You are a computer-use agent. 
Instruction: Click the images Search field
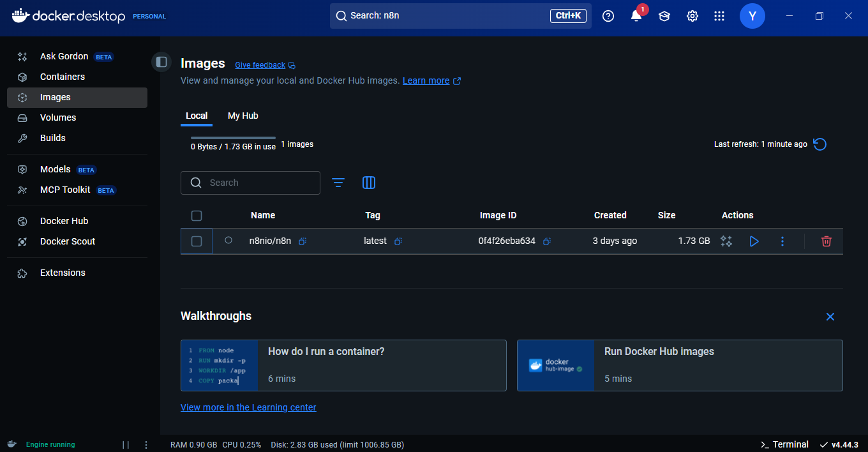point(250,183)
